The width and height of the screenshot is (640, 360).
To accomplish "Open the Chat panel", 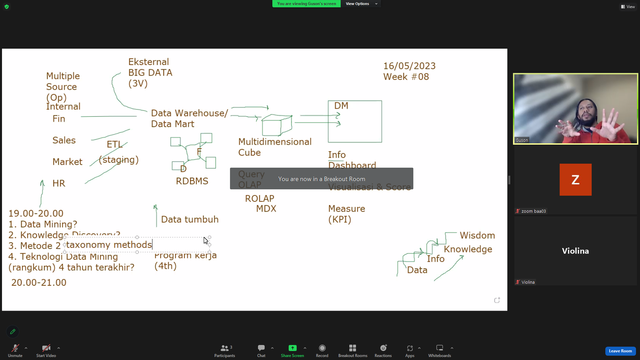I will [x=261, y=350].
